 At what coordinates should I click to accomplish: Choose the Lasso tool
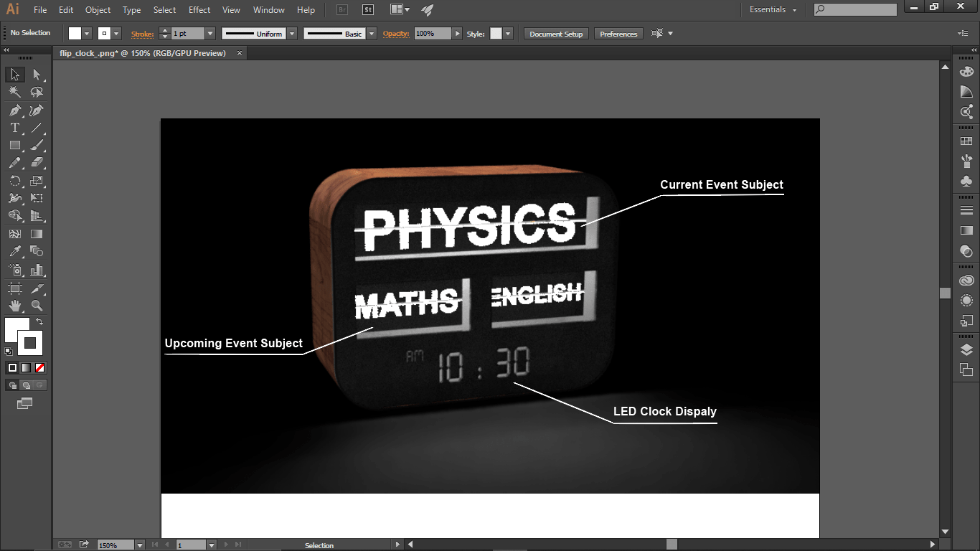coord(37,93)
